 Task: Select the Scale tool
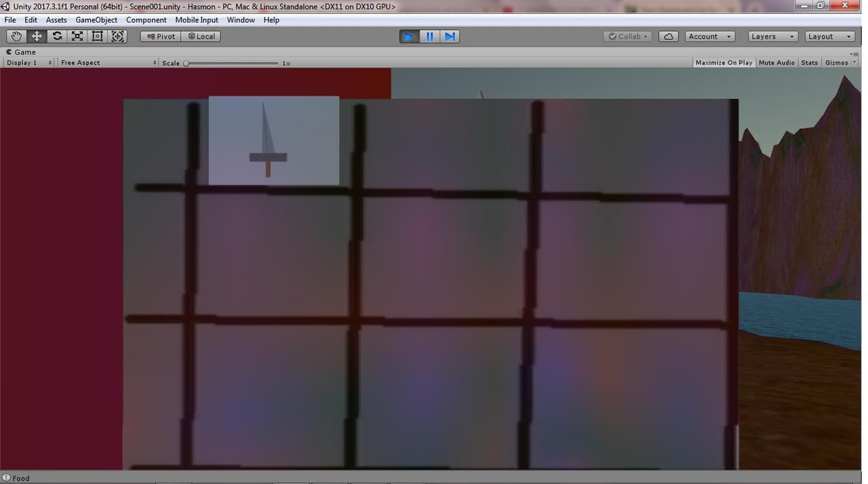(x=77, y=37)
